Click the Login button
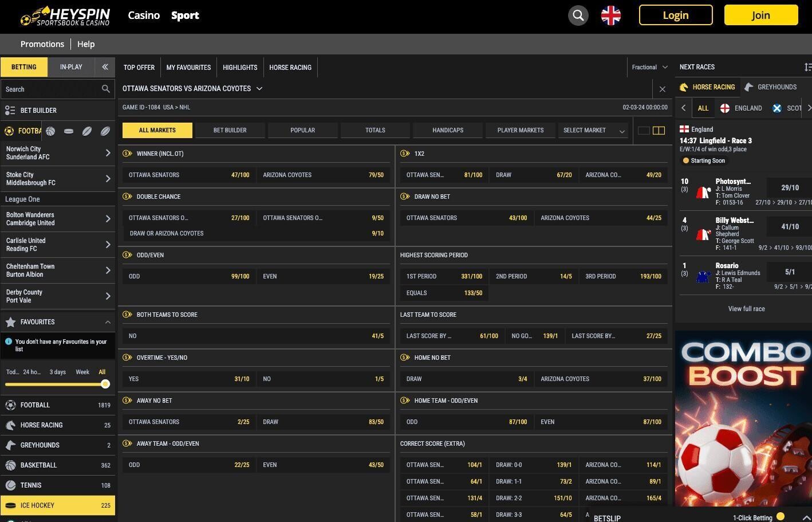 (x=676, y=15)
